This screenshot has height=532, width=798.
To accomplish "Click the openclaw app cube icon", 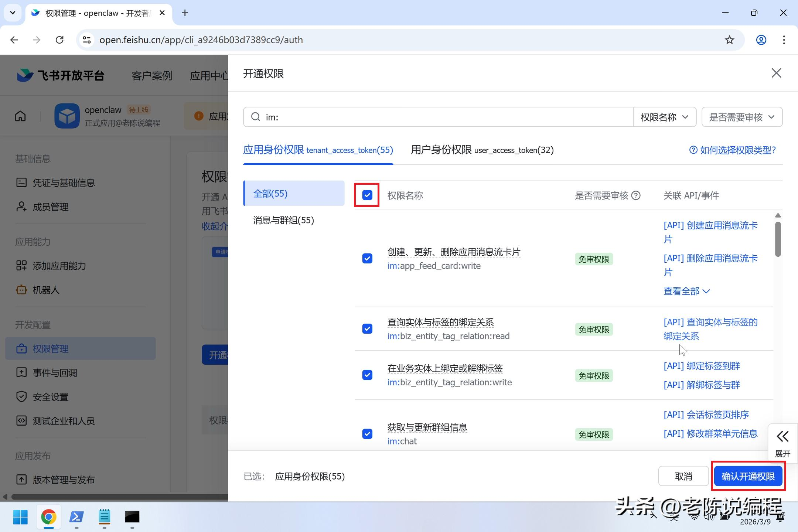I will coord(67,116).
